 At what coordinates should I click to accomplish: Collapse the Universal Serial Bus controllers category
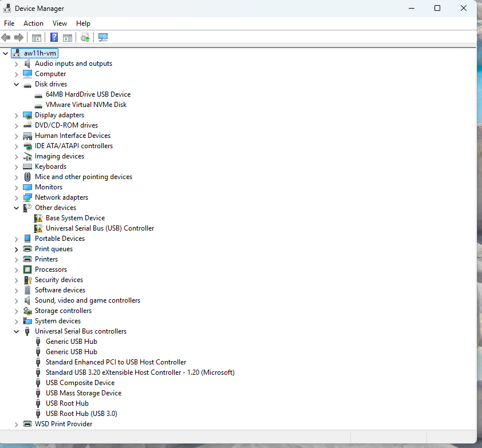coord(16,331)
